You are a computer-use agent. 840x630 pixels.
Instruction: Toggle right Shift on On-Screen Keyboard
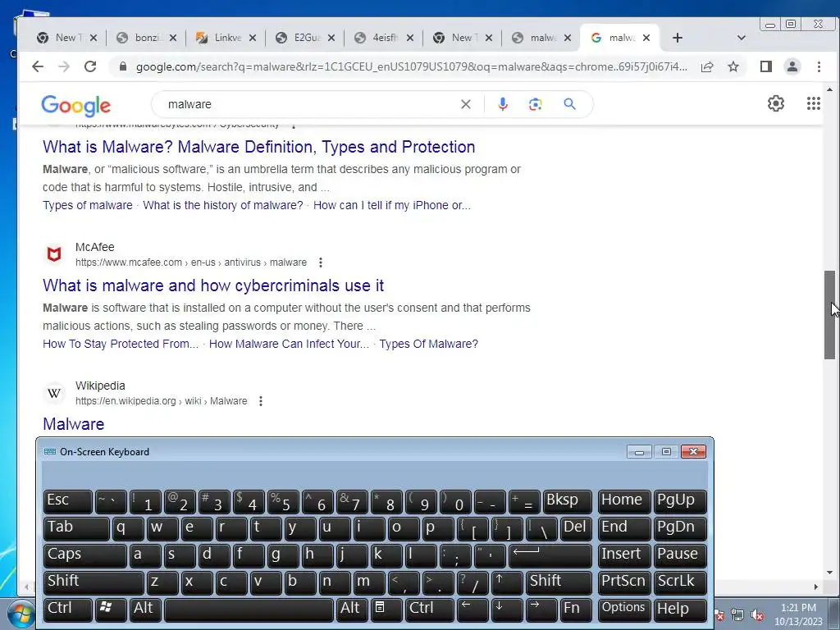coord(559,582)
